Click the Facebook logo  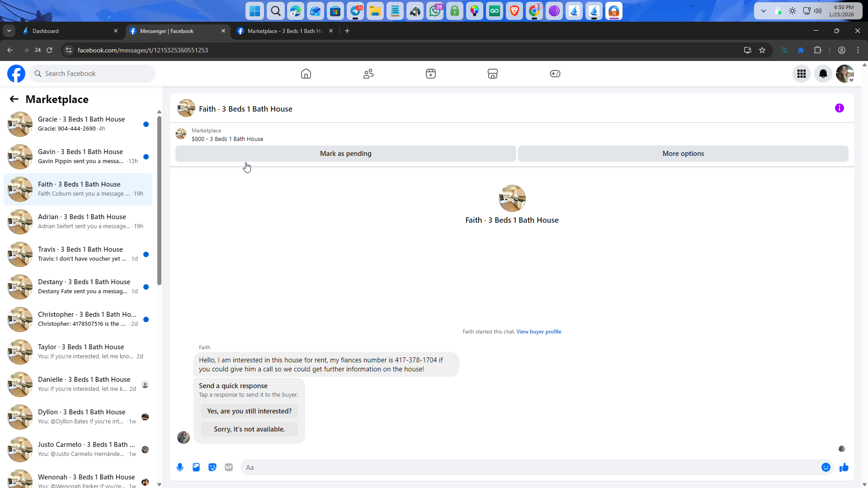point(16,74)
